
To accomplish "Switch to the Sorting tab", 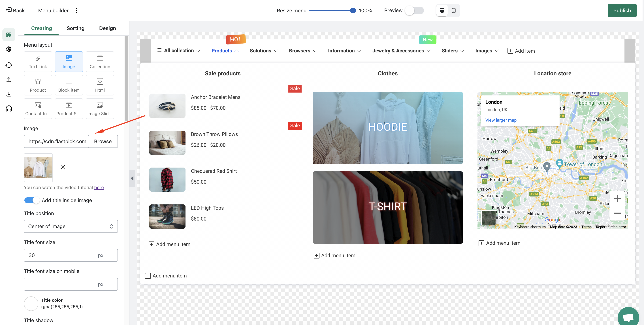I will click(x=75, y=28).
